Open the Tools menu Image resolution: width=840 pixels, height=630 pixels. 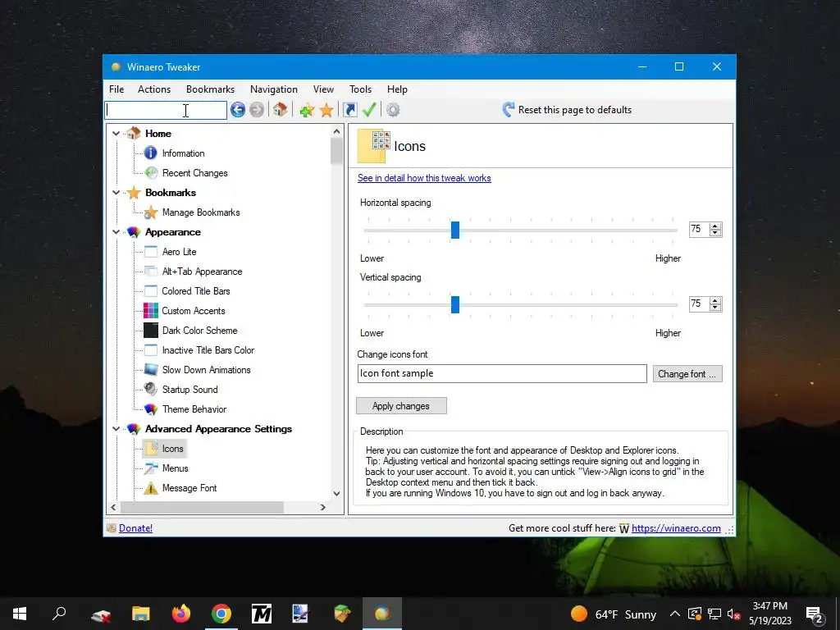pyautogui.click(x=361, y=89)
